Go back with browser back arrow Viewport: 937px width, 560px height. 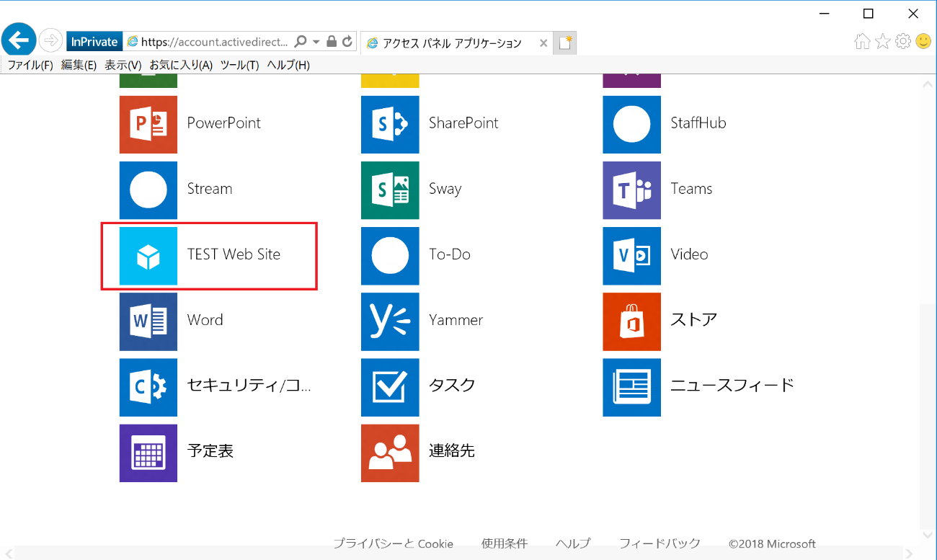pyautogui.click(x=19, y=40)
